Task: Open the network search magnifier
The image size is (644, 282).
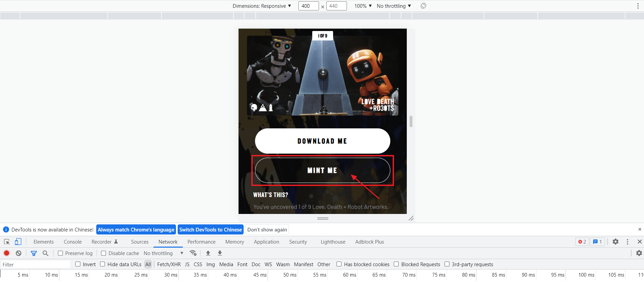Action: click(45, 253)
